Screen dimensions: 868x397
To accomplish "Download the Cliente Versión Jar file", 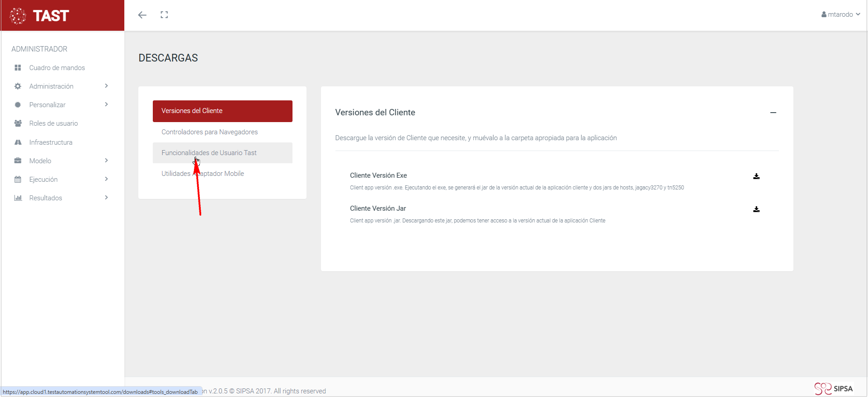I will [x=756, y=209].
